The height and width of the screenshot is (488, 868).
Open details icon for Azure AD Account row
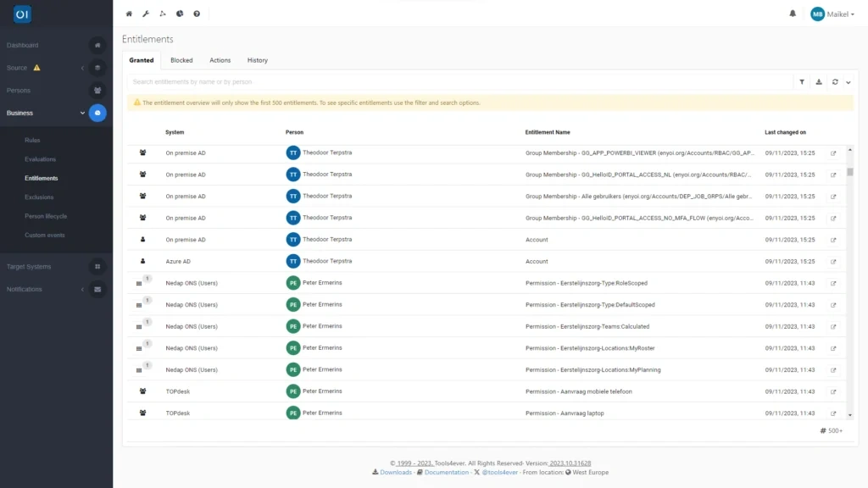click(x=833, y=262)
